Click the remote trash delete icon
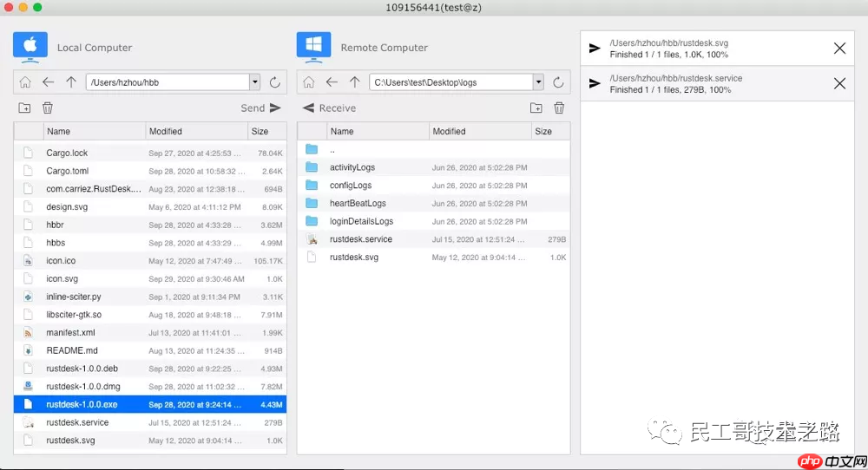 pyautogui.click(x=560, y=108)
